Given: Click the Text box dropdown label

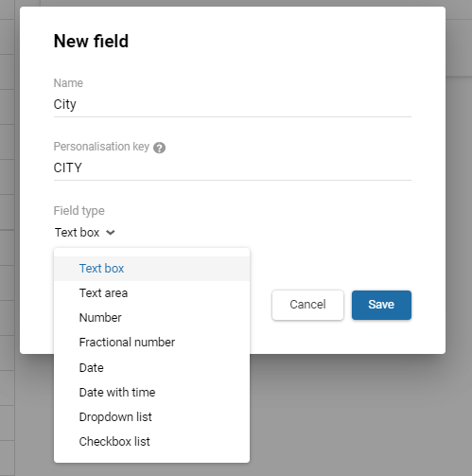Looking at the screenshot, I should [78, 233].
